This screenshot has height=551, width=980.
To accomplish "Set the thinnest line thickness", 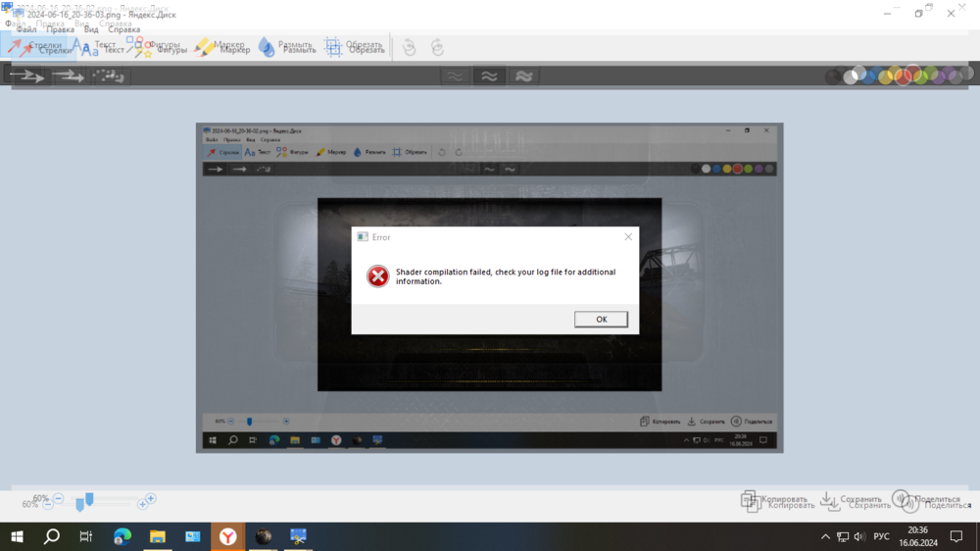I will [x=455, y=76].
